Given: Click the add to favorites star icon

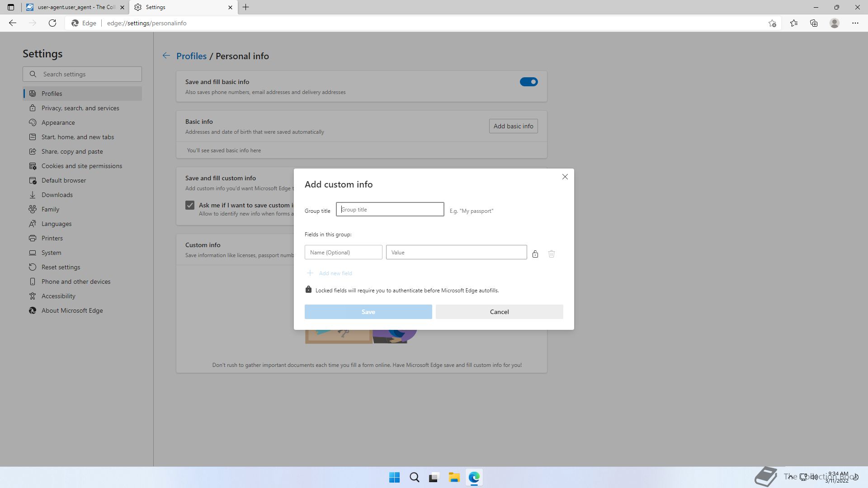Looking at the screenshot, I should [x=772, y=23].
